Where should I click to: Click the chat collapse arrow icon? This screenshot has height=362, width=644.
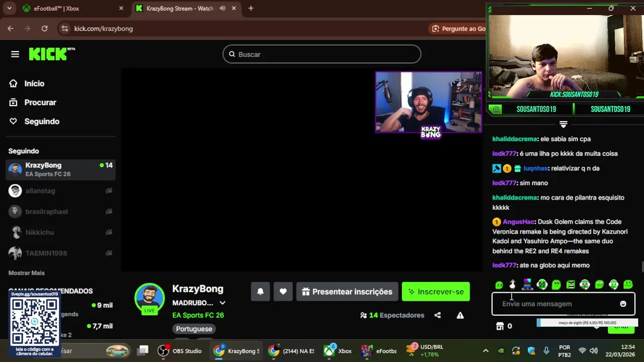pos(563,124)
